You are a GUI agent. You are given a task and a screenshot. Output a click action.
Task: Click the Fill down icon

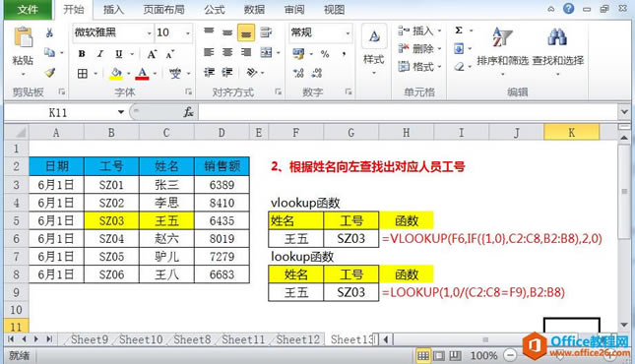(x=459, y=49)
